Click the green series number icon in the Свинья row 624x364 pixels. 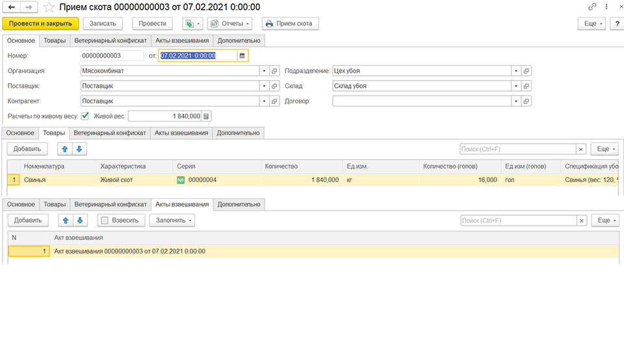click(x=181, y=180)
